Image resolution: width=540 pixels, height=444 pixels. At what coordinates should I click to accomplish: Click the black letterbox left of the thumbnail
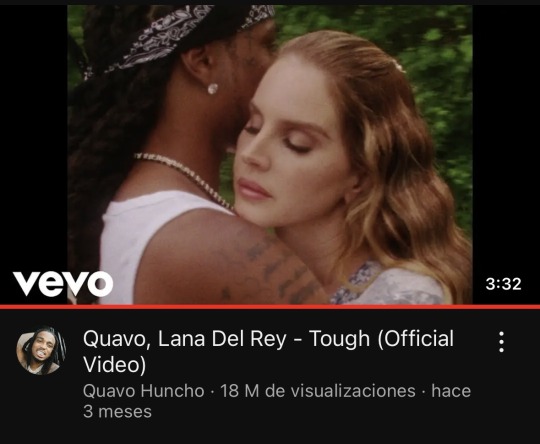(33, 138)
